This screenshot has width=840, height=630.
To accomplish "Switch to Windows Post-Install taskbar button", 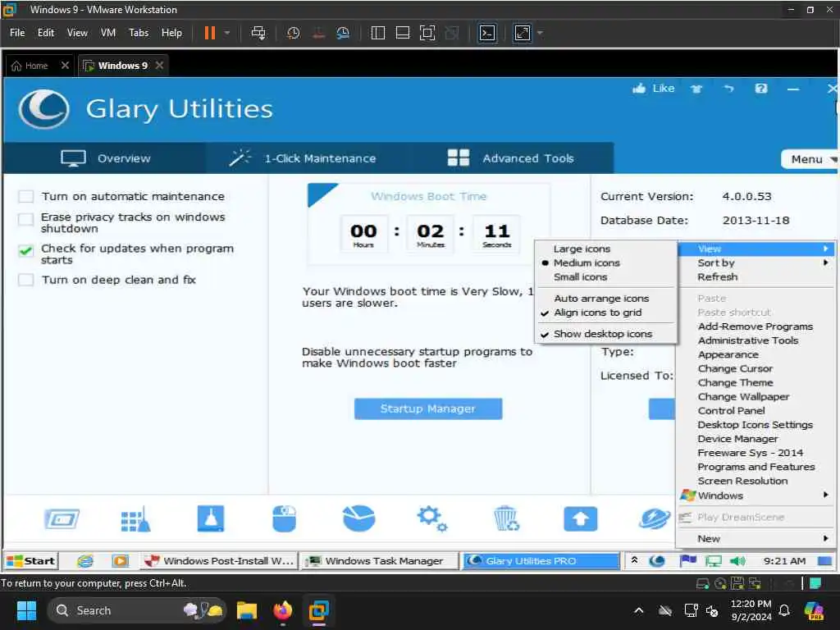I will pyautogui.click(x=219, y=561).
